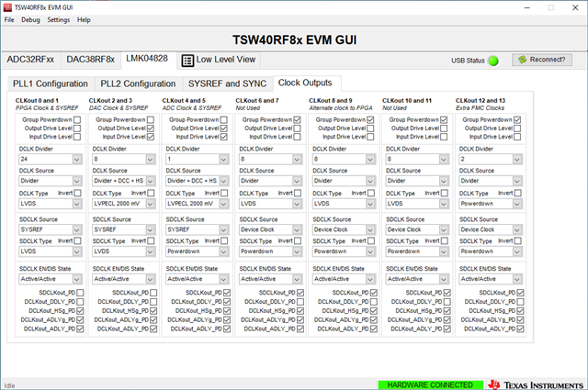Open SDCLK EN/DIS State dropdown for CLKout 10 and 11
Screen dimensions: 588x390
click(417, 279)
